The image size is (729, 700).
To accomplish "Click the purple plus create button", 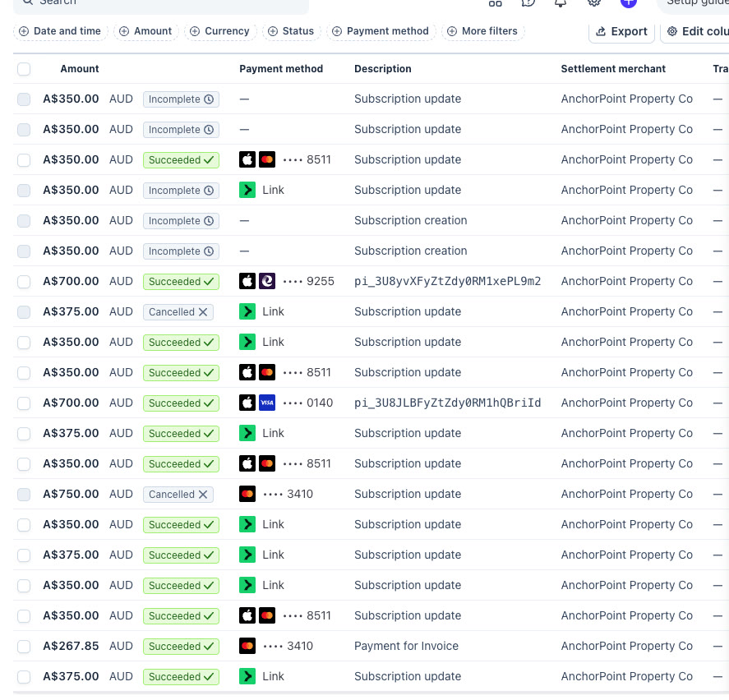I will [x=629, y=2].
